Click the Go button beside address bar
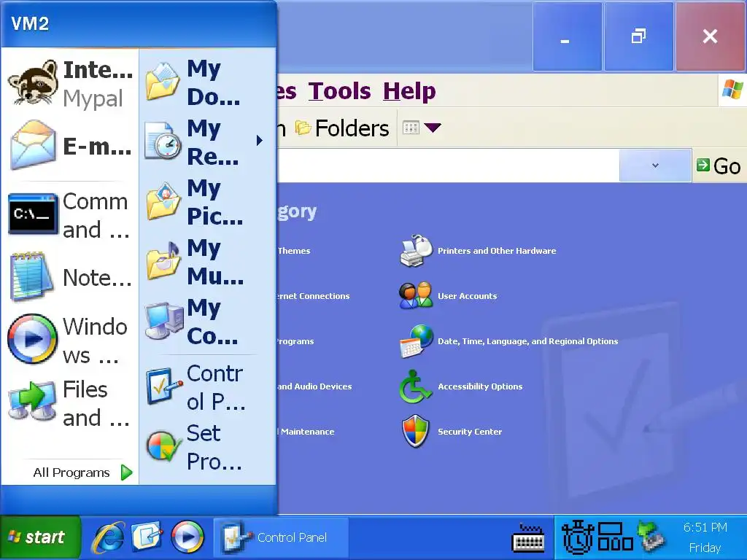Viewport: 747px width, 560px height. tap(719, 166)
